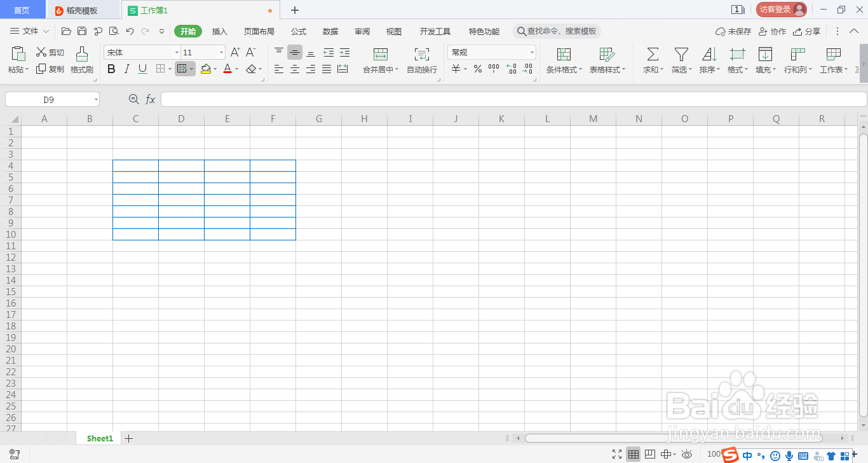868x463 pixels.
Task: Toggle Underline formatting
Action: (x=143, y=69)
